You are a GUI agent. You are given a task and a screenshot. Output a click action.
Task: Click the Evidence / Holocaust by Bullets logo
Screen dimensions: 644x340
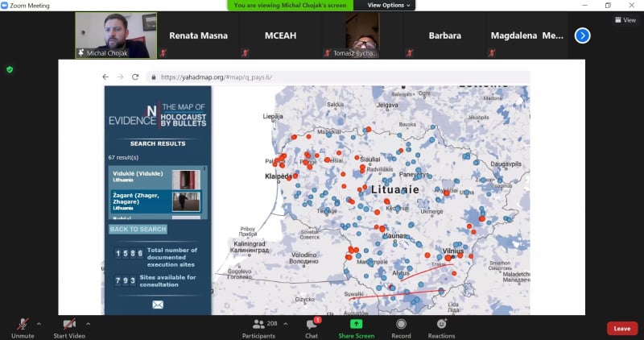(157, 114)
